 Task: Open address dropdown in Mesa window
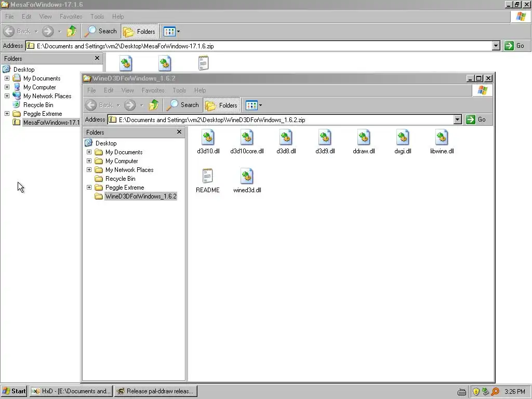click(x=496, y=46)
